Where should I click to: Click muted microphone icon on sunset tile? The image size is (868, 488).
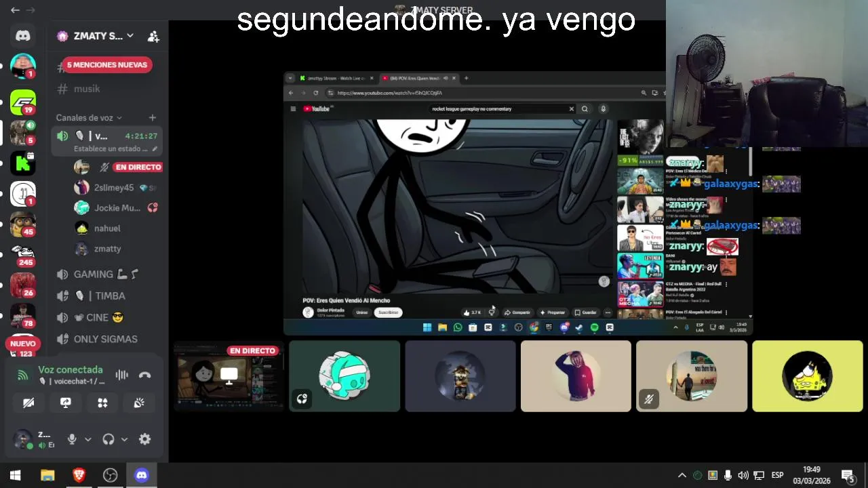click(x=648, y=399)
